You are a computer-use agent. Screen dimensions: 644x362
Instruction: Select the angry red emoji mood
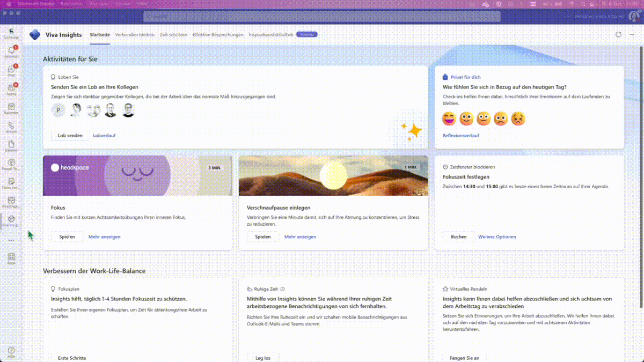518,118
